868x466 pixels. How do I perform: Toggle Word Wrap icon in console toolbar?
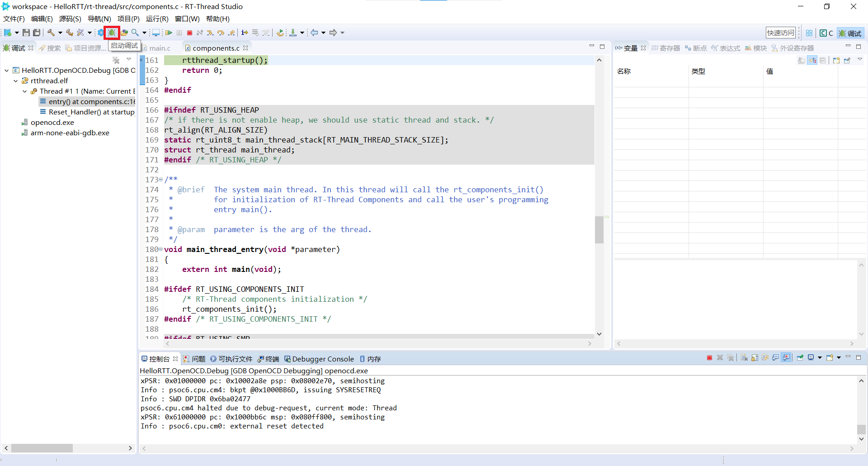[765, 357]
